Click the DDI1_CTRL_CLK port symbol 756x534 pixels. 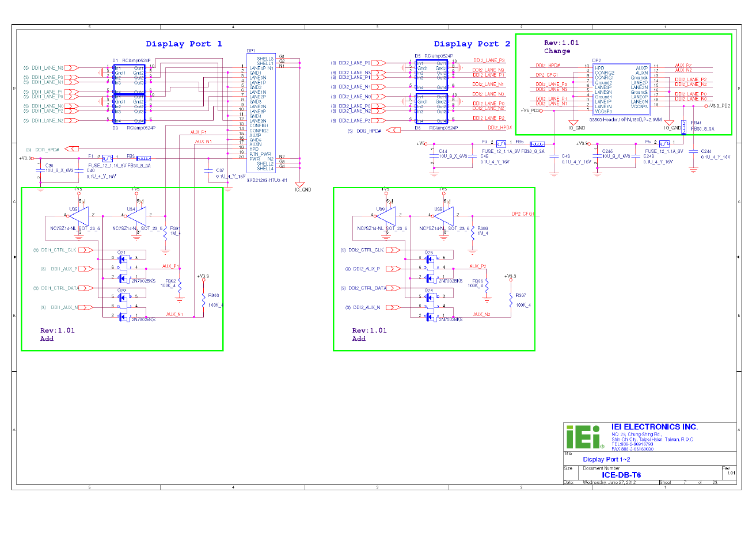coord(86,250)
